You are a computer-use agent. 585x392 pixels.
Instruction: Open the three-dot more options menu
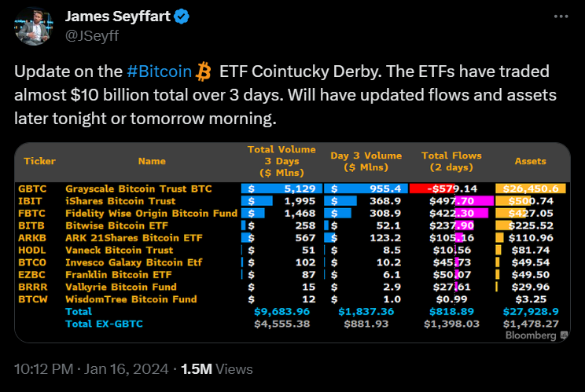[x=559, y=16]
